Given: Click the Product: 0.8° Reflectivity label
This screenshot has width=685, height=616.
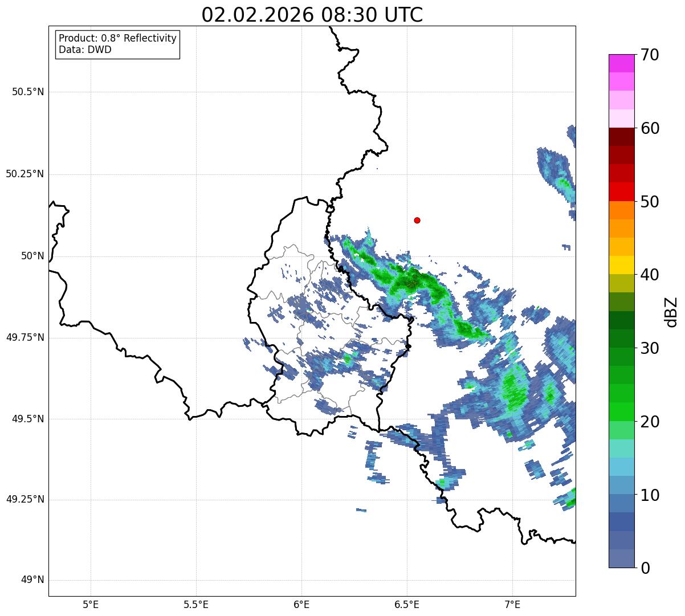Looking at the screenshot, I should point(118,38).
